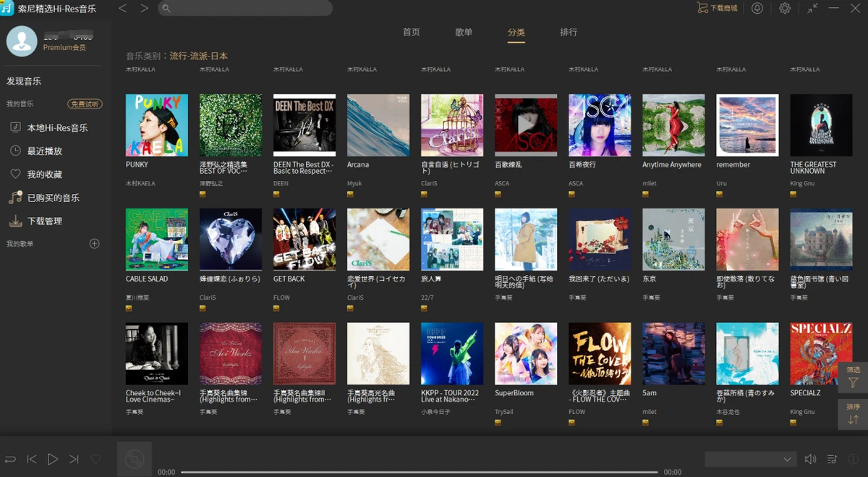Open the play queue list icon
This screenshot has height=477, width=868.
click(833, 459)
